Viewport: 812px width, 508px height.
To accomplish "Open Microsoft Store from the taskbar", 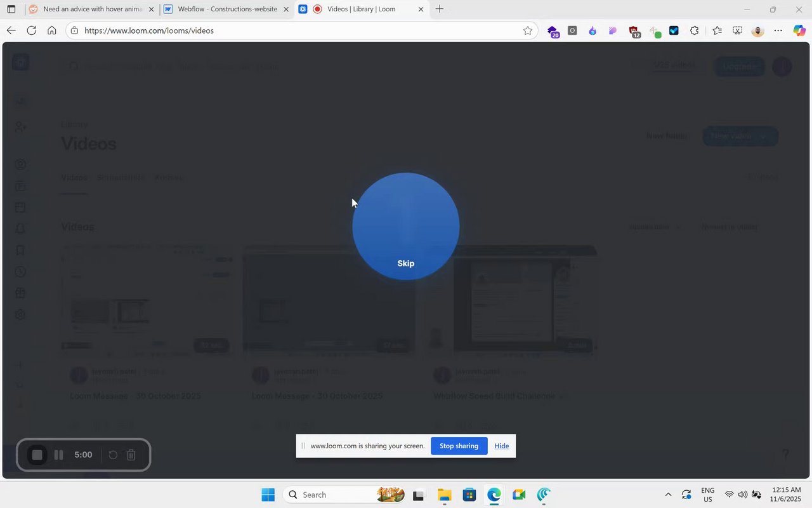I will (469, 495).
